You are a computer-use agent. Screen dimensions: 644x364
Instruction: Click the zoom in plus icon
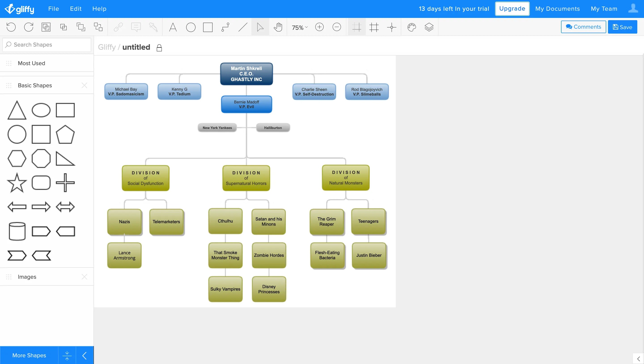pos(319,27)
